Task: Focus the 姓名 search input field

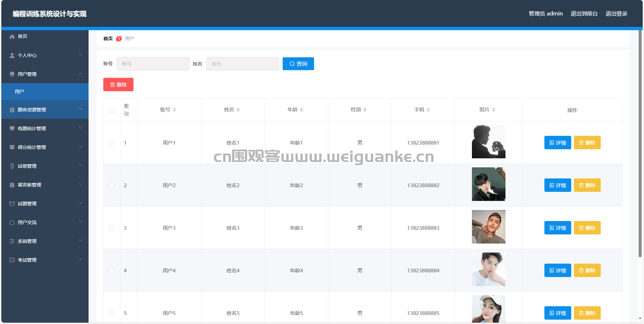Action: pyautogui.click(x=243, y=64)
